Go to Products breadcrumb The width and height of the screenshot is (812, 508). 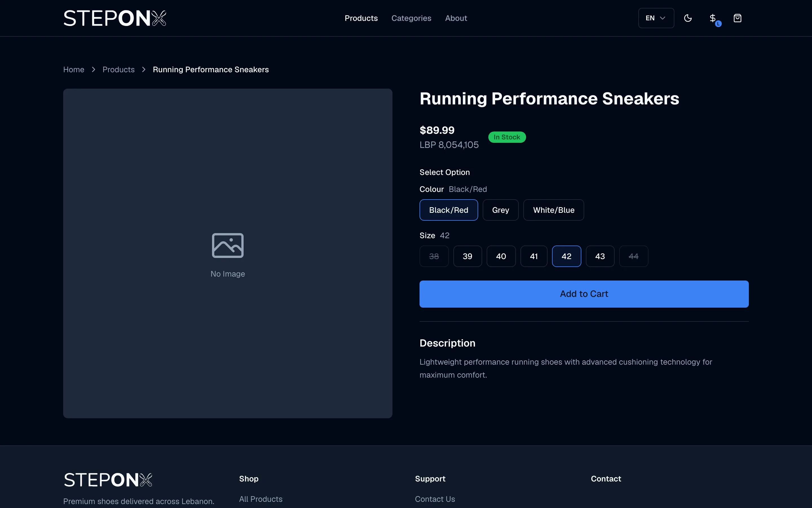pyautogui.click(x=118, y=69)
